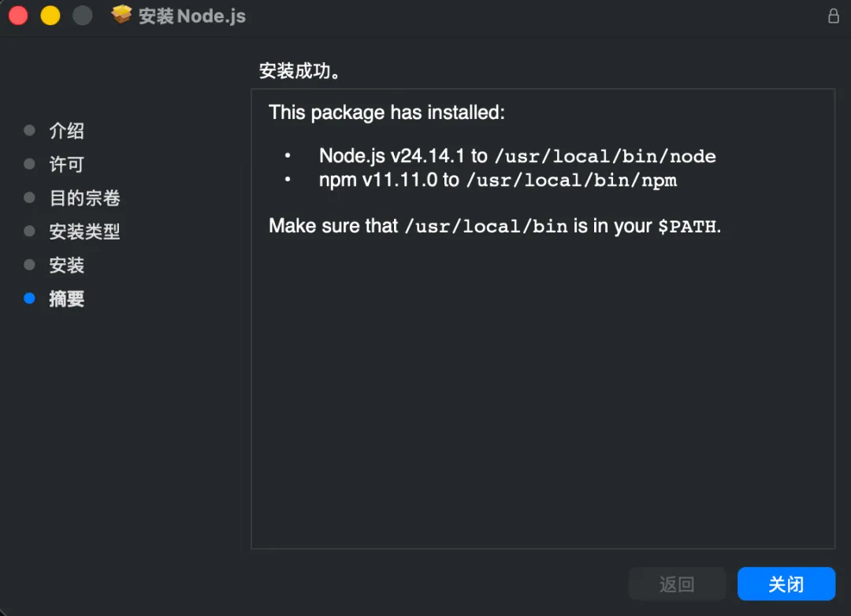Open the 安装类型 step
The height and width of the screenshot is (616, 851).
click(x=84, y=232)
